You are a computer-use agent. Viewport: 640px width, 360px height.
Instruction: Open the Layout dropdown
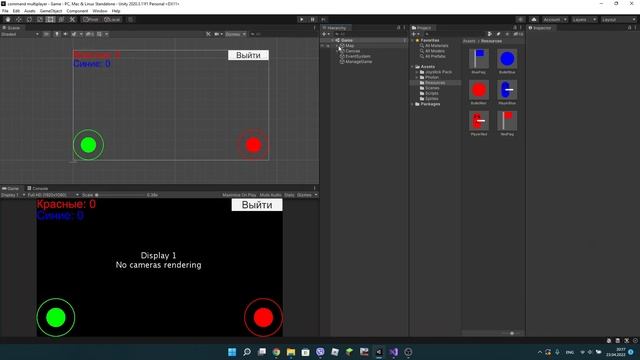pos(618,20)
